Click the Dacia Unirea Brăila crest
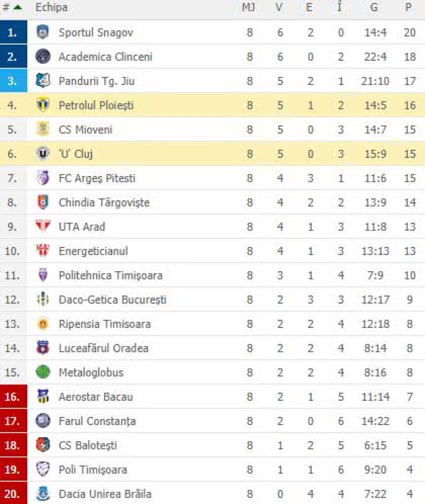The width and height of the screenshot is (425, 504). [42, 493]
